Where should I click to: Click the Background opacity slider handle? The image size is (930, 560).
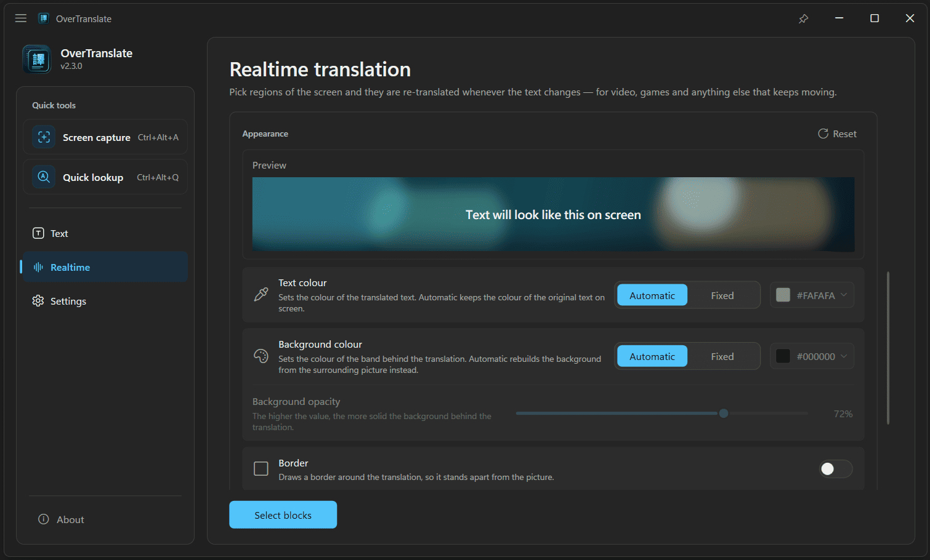[x=724, y=414]
